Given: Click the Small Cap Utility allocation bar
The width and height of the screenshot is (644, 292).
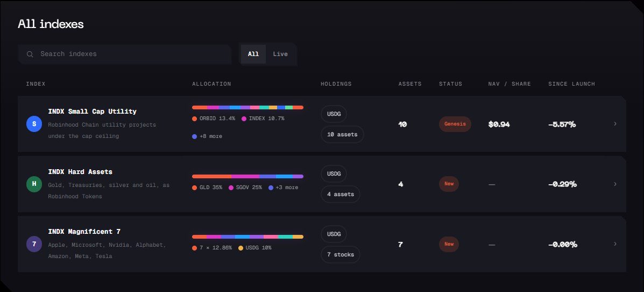Looking at the screenshot, I should [247, 107].
